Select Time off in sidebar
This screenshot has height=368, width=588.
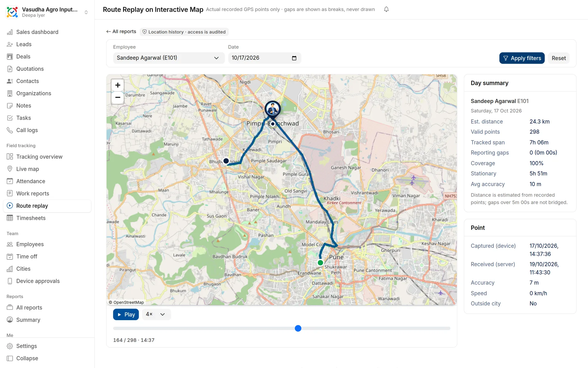pyautogui.click(x=47, y=257)
